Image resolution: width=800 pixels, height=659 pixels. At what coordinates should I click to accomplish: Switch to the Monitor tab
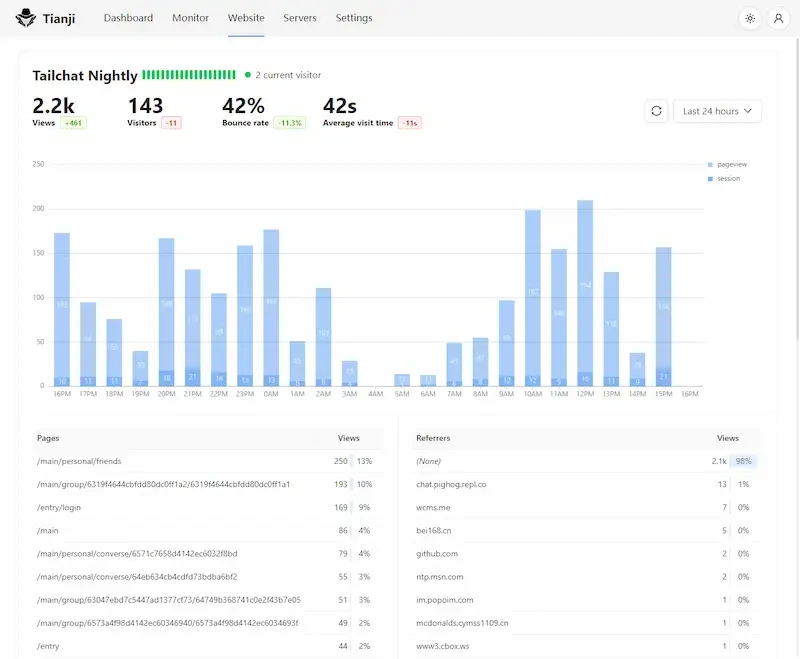point(190,18)
